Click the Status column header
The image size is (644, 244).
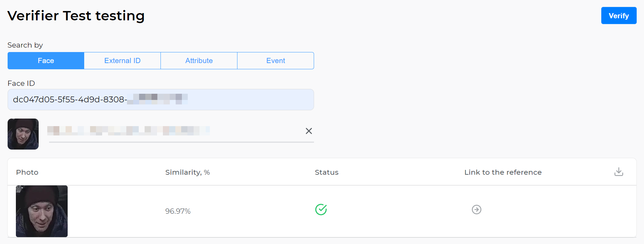pos(326,172)
